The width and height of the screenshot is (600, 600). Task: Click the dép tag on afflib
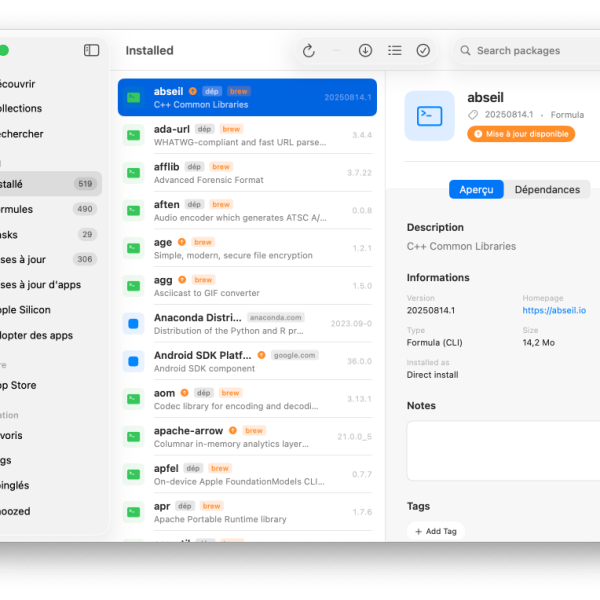click(194, 167)
